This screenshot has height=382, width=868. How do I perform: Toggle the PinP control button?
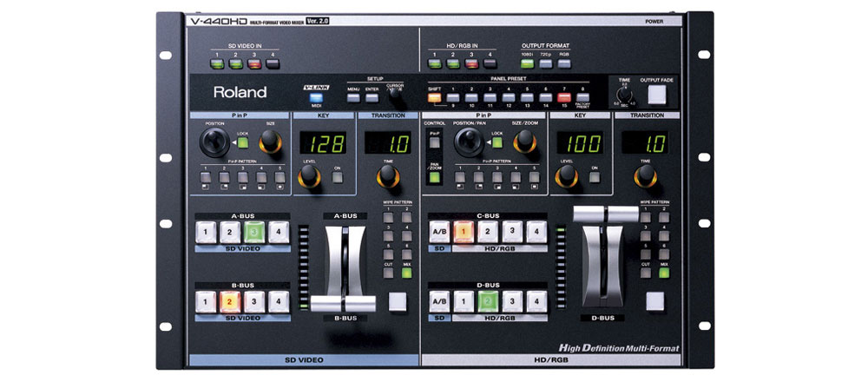tap(435, 143)
